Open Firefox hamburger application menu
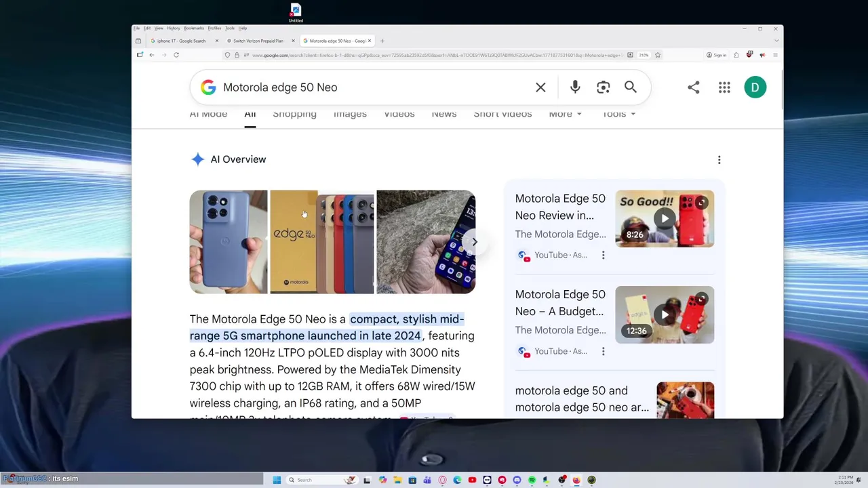The image size is (868, 488). coord(775,55)
